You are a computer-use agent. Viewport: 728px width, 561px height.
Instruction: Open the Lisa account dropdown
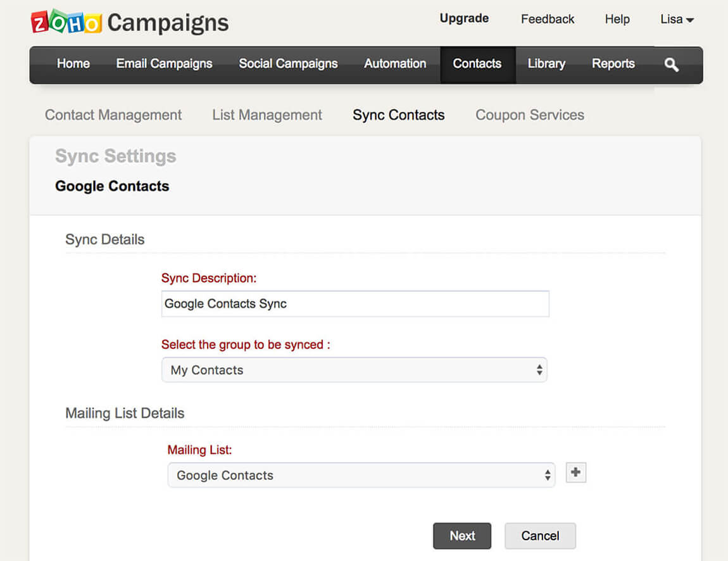pyautogui.click(x=677, y=19)
